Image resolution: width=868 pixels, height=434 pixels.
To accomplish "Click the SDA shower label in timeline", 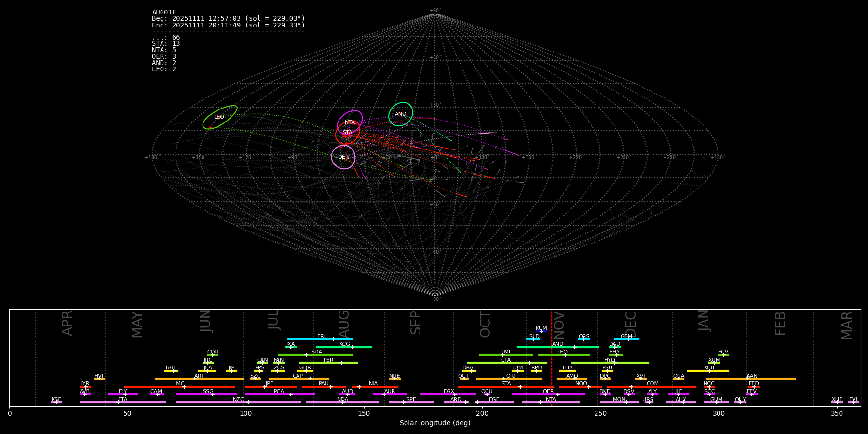I will pyautogui.click(x=317, y=352).
